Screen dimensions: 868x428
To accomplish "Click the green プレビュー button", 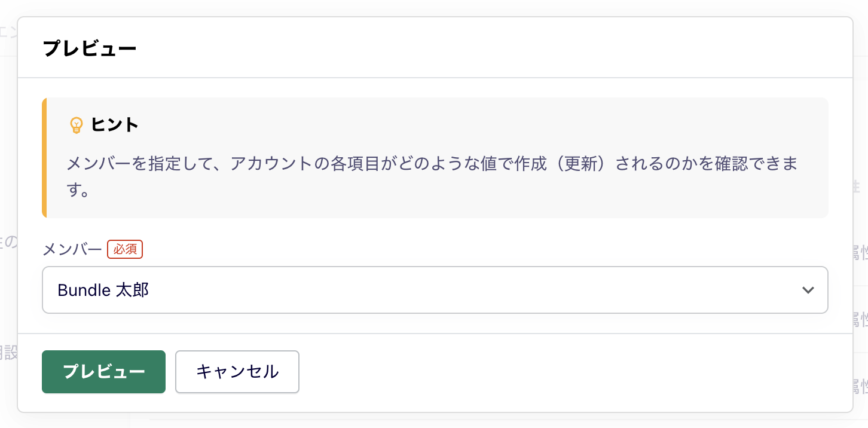I will pyautogui.click(x=103, y=372).
